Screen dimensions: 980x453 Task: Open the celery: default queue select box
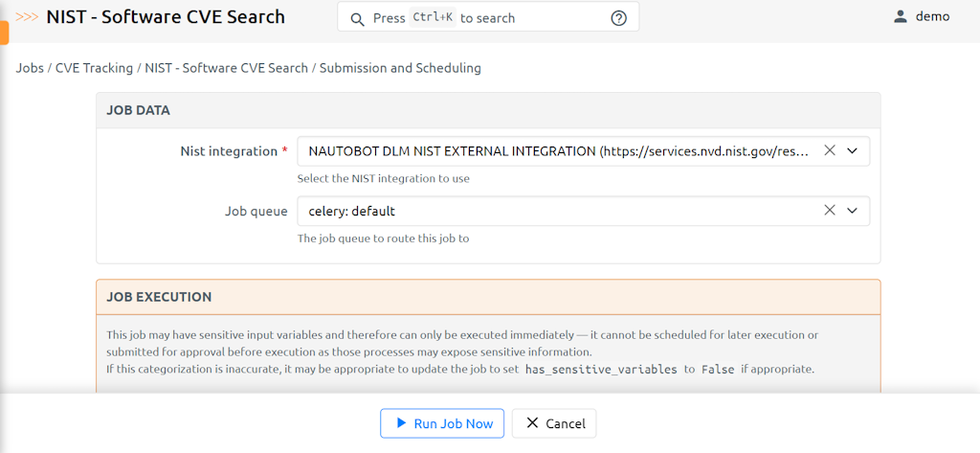point(560,211)
